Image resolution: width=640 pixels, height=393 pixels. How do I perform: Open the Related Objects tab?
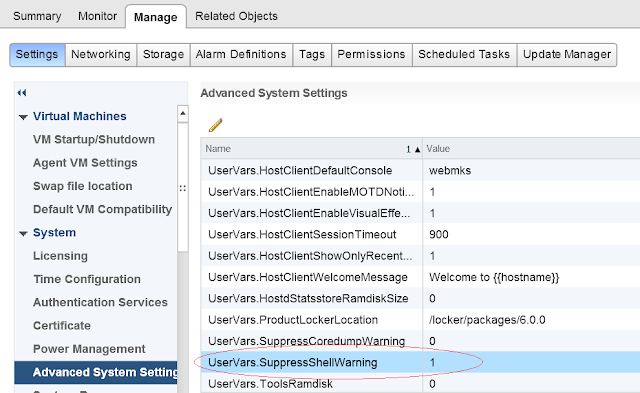[236, 16]
